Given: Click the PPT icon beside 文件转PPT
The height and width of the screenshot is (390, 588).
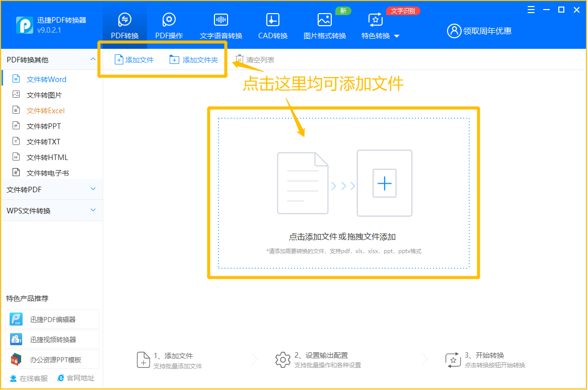Looking at the screenshot, I should tap(16, 125).
